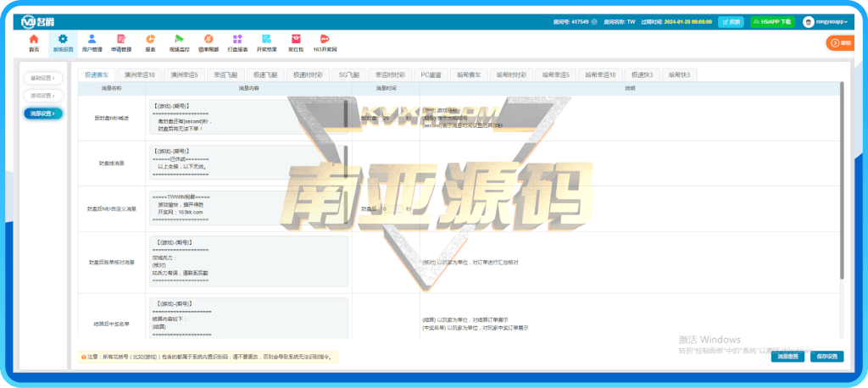
Task: Switch to the 澳洲幸运5 tab
Action: (x=186, y=75)
